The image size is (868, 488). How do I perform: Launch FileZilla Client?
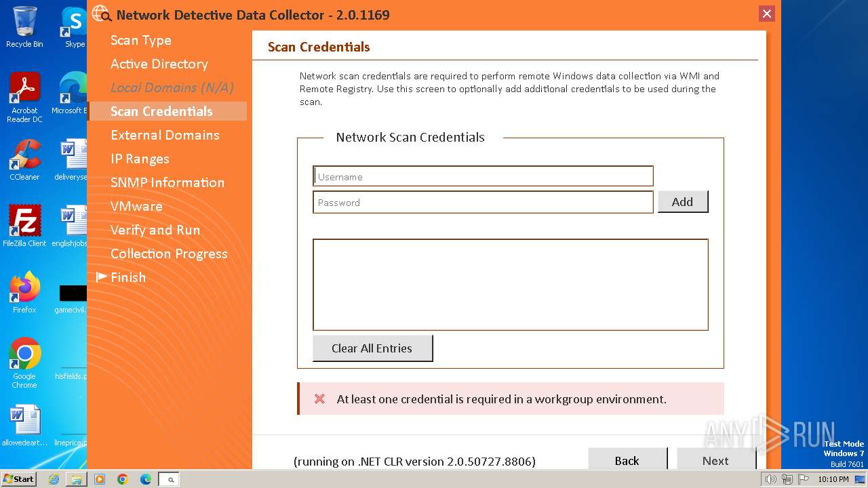(24, 226)
